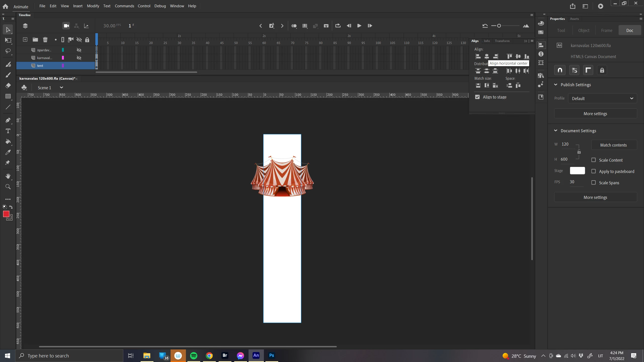Play the timeline animation
The image size is (644, 362).
pos(359,26)
